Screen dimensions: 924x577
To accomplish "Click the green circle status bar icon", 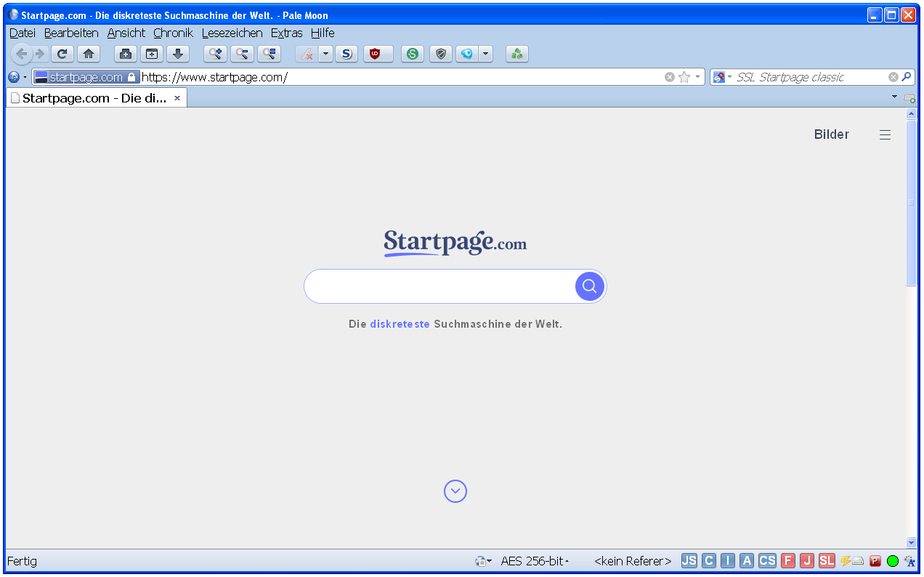I will (x=893, y=561).
